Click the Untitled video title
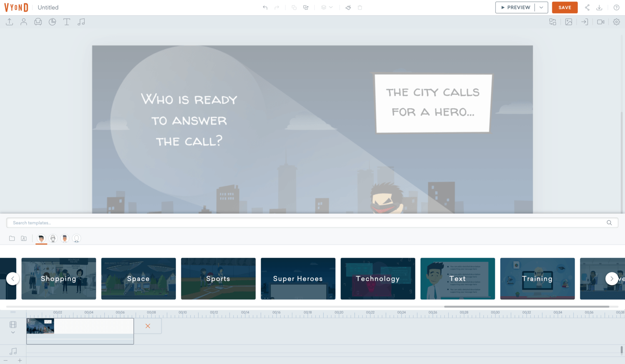The width and height of the screenshot is (625, 364). 48,7
